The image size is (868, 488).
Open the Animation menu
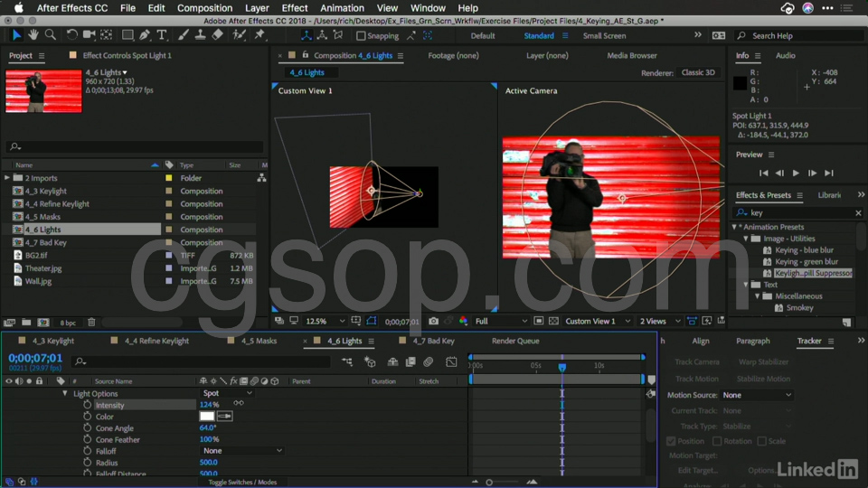[x=342, y=8]
